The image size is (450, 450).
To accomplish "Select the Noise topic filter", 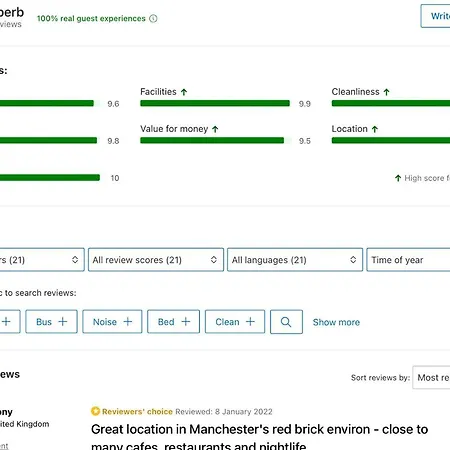I will [x=112, y=322].
